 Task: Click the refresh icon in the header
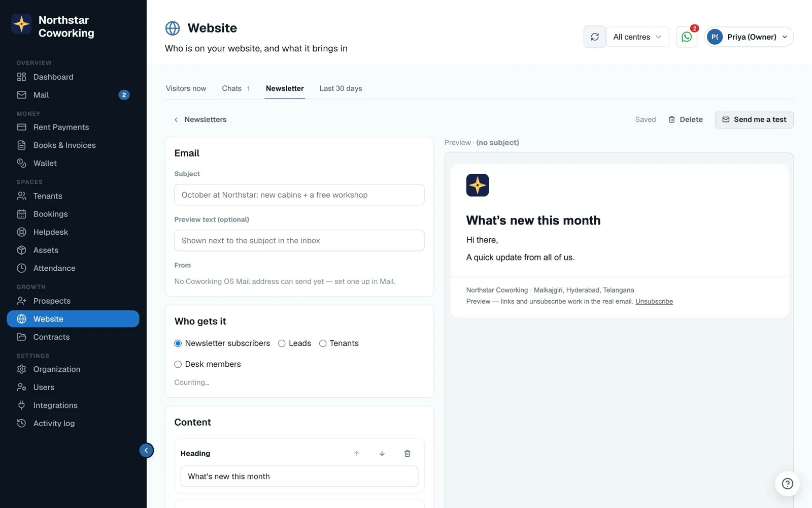(x=595, y=37)
